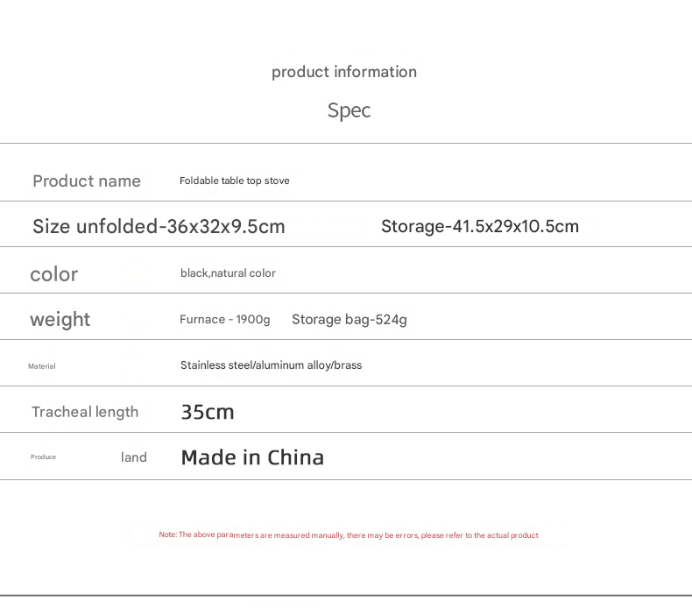
Task: Click the word 'land' in the last row
Action: click(x=134, y=457)
